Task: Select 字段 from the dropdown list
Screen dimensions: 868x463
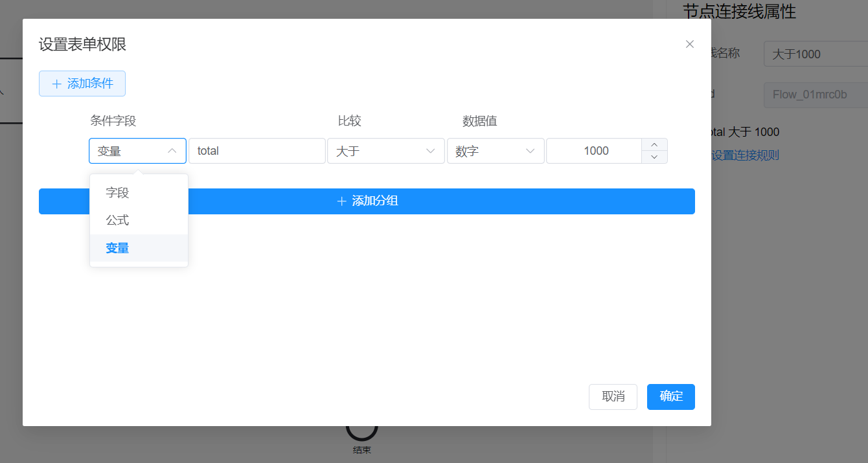Action: 118,193
